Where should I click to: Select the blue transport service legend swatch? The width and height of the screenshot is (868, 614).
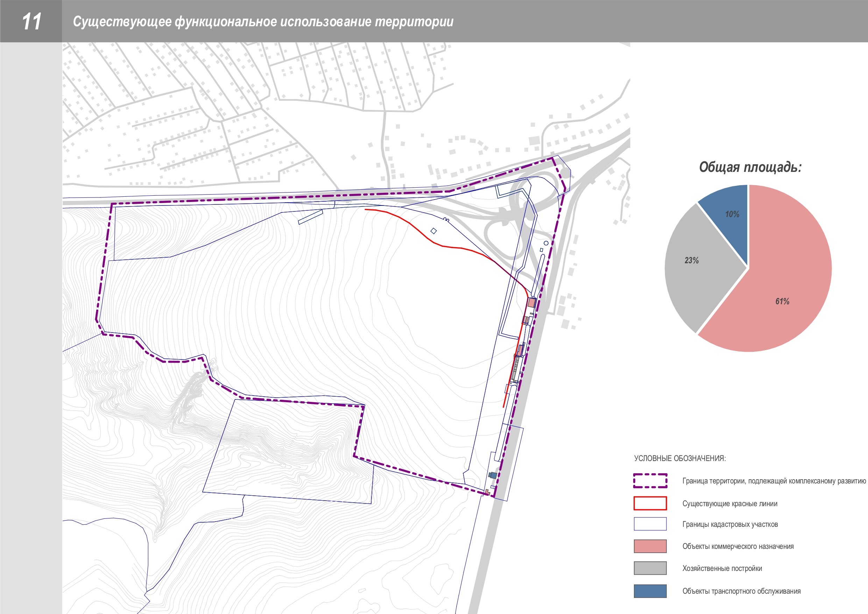pos(650,591)
